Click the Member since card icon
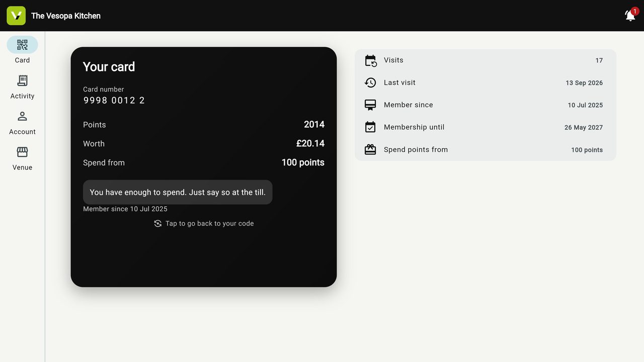The image size is (644, 362). pyautogui.click(x=370, y=105)
